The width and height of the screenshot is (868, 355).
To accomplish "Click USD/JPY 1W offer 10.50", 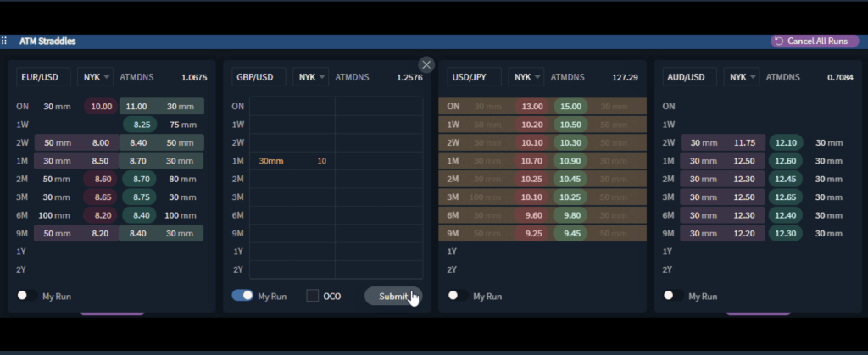I will click(x=570, y=125).
